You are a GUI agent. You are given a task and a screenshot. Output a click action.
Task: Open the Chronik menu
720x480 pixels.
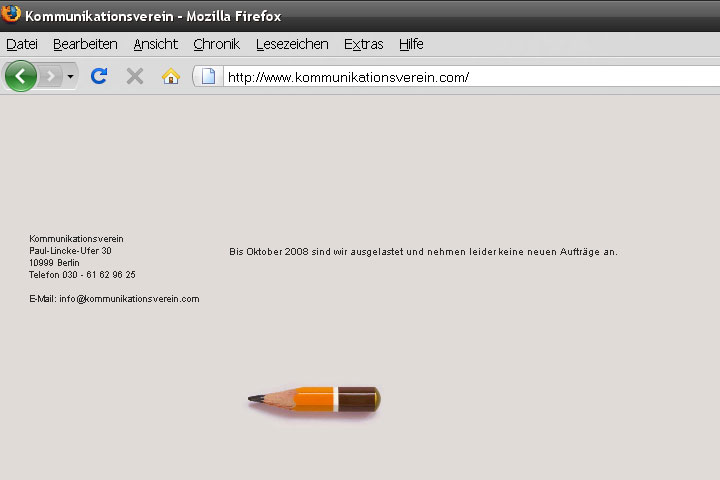(217, 44)
